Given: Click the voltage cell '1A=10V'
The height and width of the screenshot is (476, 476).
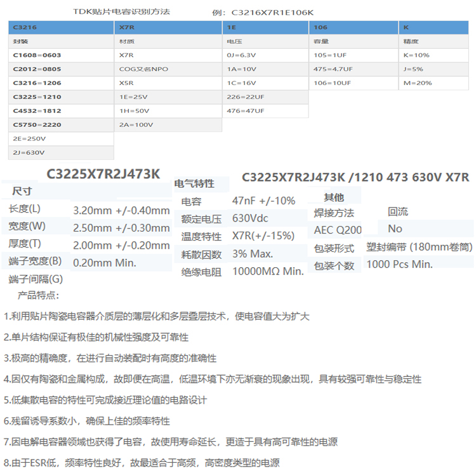Looking at the screenshot, I should (x=265, y=69).
